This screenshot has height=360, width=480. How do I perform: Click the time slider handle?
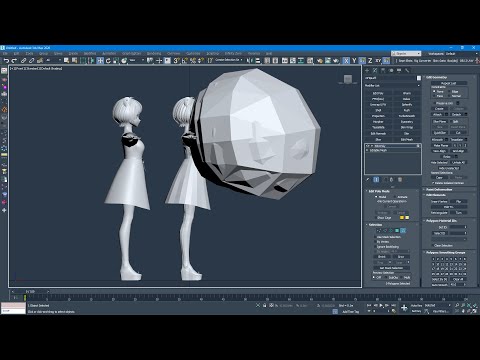tap(30, 292)
